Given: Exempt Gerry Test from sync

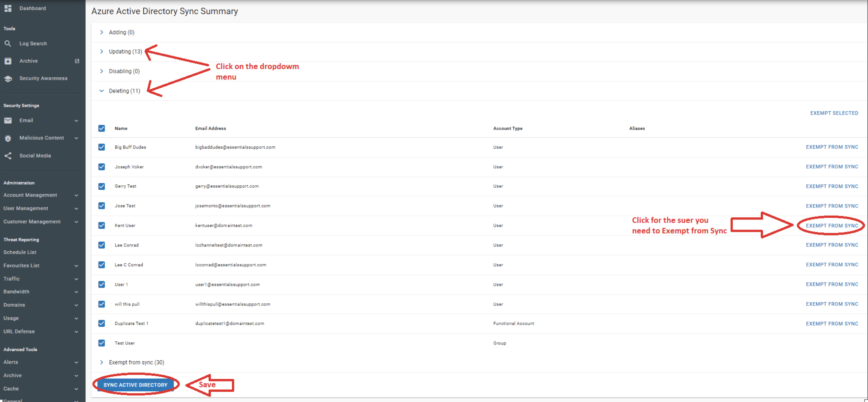Looking at the screenshot, I should coord(832,186).
